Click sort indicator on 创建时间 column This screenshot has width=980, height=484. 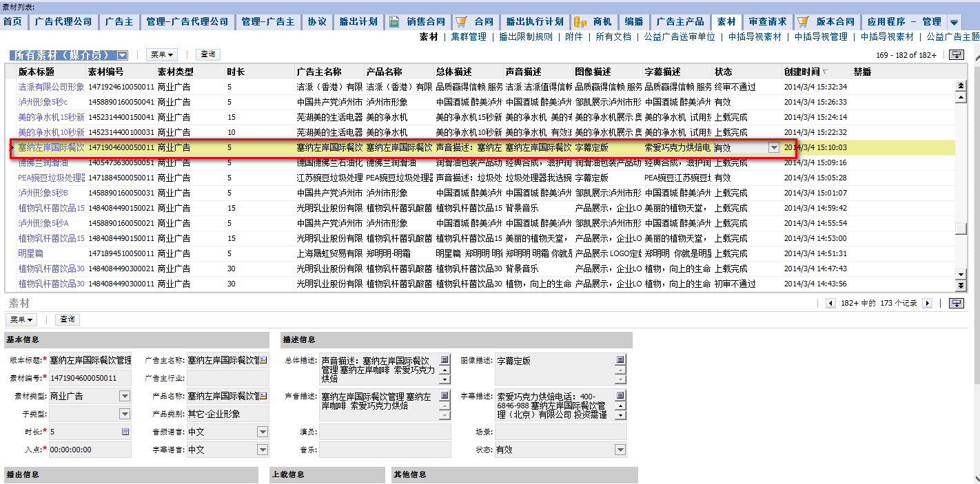(x=826, y=72)
